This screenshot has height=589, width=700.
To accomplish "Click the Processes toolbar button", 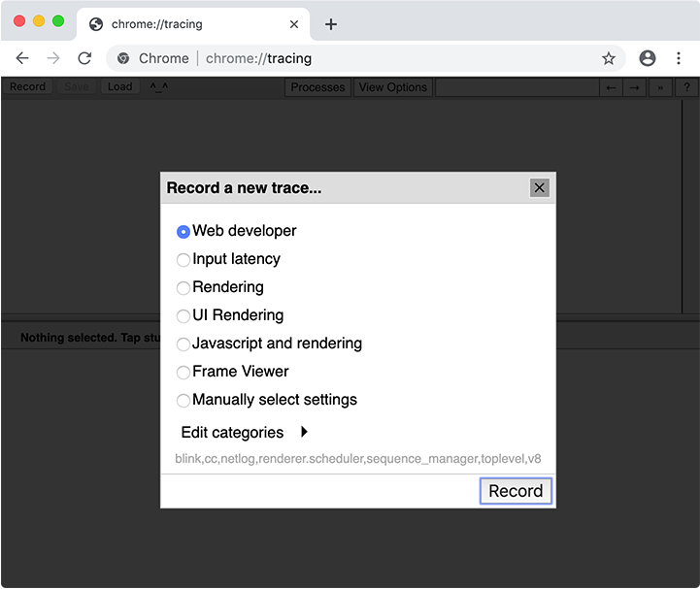I will click(x=317, y=87).
